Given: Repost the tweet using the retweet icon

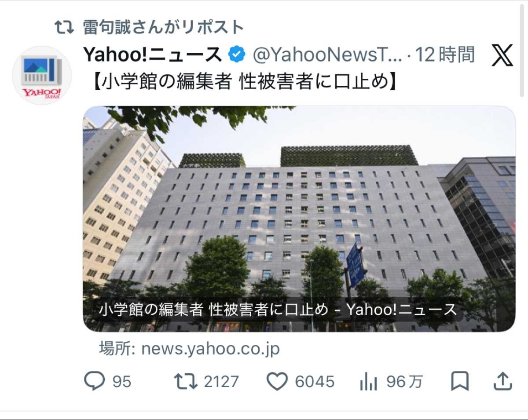Looking at the screenshot, I should tap(186, 381).
